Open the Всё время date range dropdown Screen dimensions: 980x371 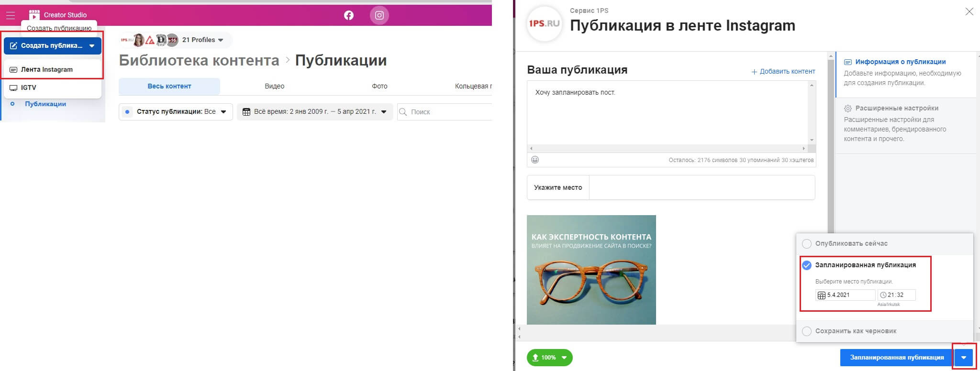pyautogui.click(x=315, y=112)
